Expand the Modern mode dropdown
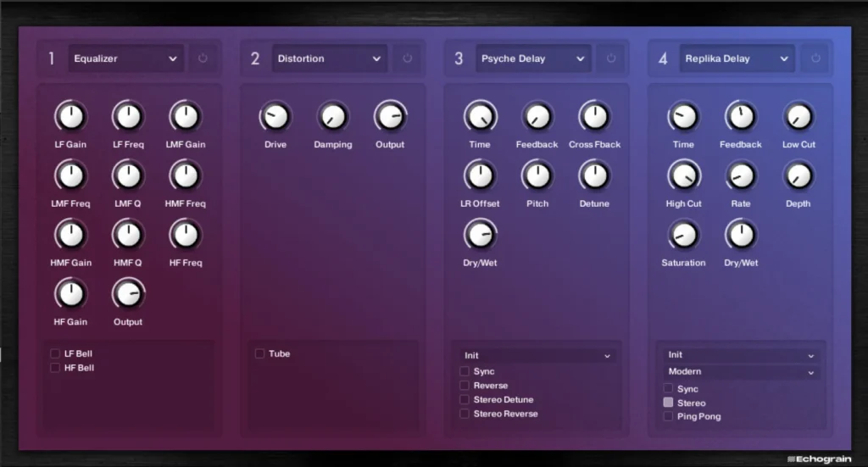The image size is (868, 467). click(x=741, y=372)
